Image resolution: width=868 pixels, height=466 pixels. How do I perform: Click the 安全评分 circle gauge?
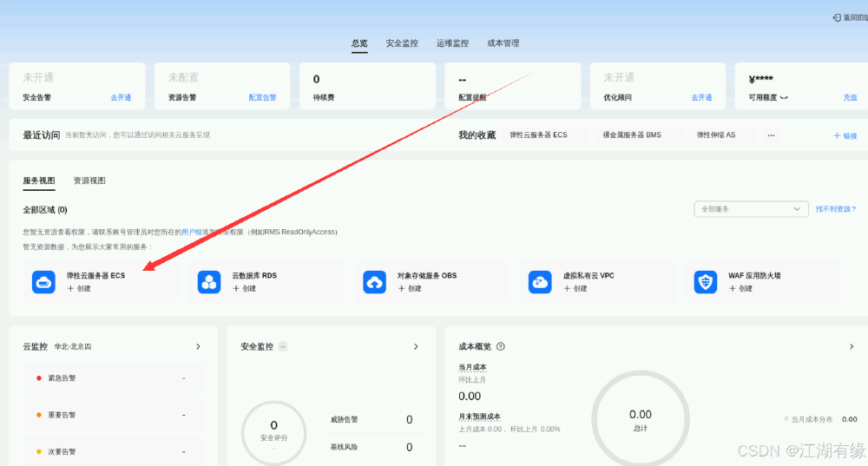click(274, 433)
